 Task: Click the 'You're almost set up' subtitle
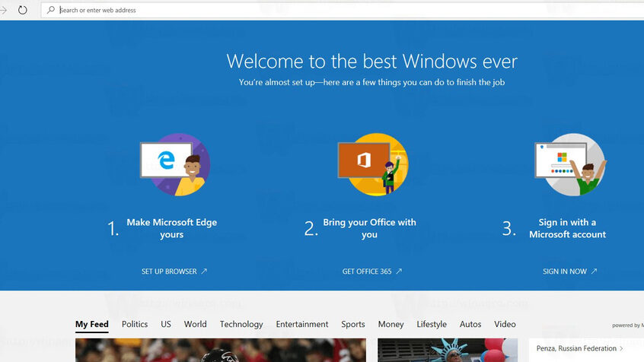click(371, 82)
